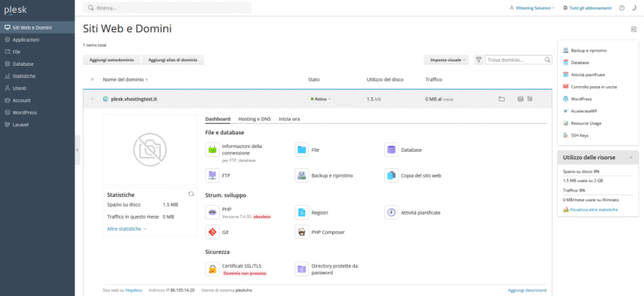This screenshot has width=644, height=296.
Task: Open Directory protette da password icon
Action: tap(302, 269)
